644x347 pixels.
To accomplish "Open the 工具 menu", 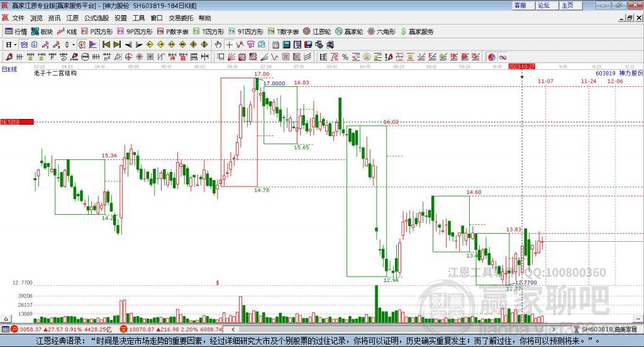I will coord(138,18).
